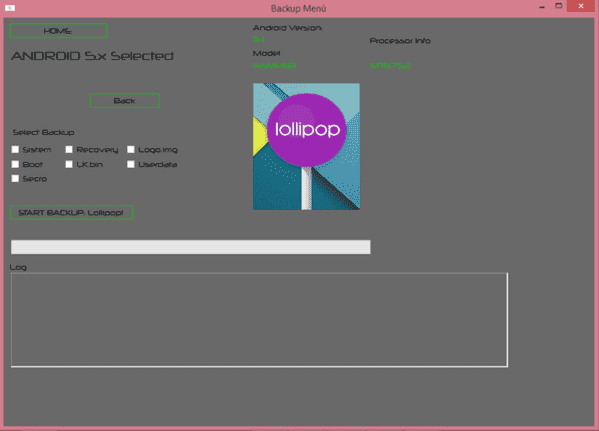The image size is (599, 431).
Task: Click the 'Android Version' label
Action: point(287,28)
